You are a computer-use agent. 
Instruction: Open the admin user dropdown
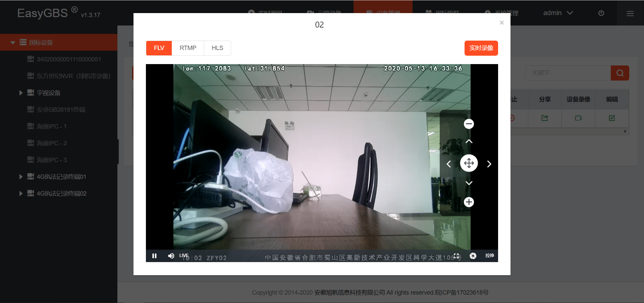point(558,13)
